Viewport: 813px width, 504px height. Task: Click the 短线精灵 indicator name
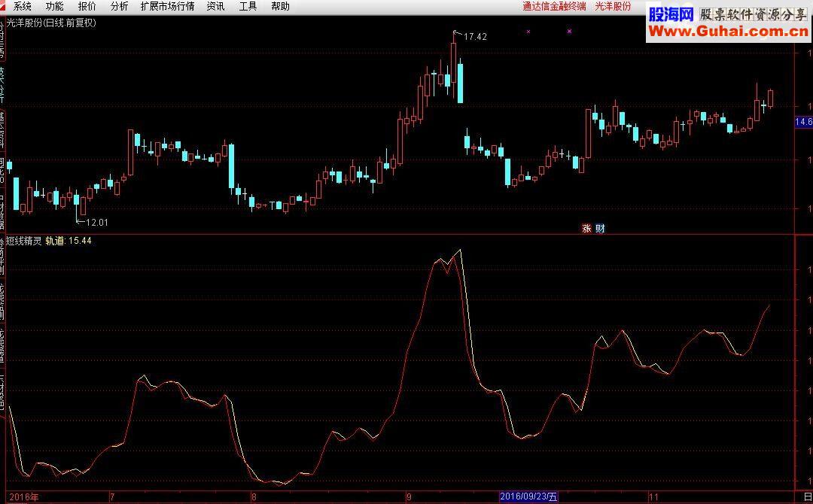24,241
